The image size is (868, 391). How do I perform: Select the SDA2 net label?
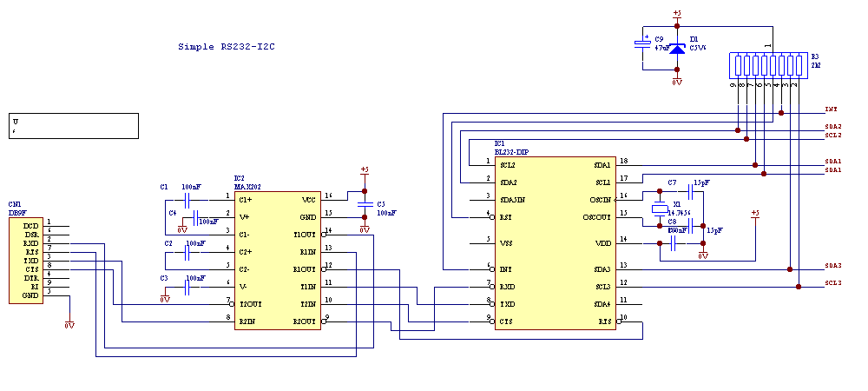point(832,127)
